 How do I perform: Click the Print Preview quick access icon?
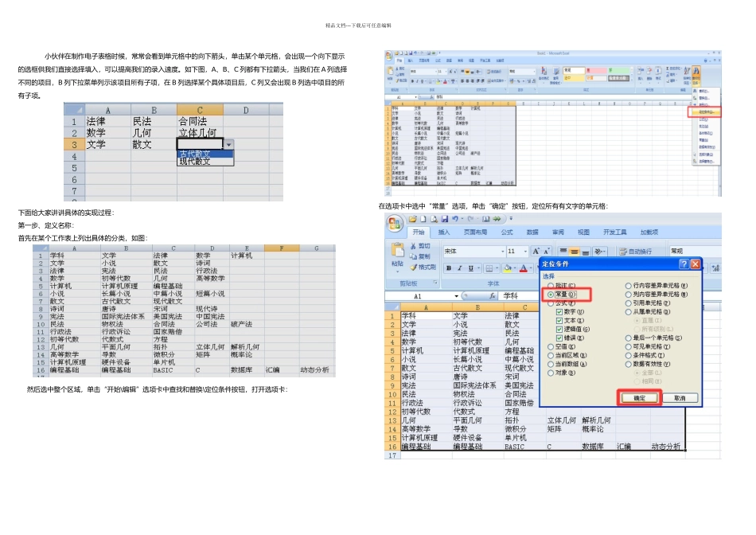pyautogui.click(x=435, y=219)
